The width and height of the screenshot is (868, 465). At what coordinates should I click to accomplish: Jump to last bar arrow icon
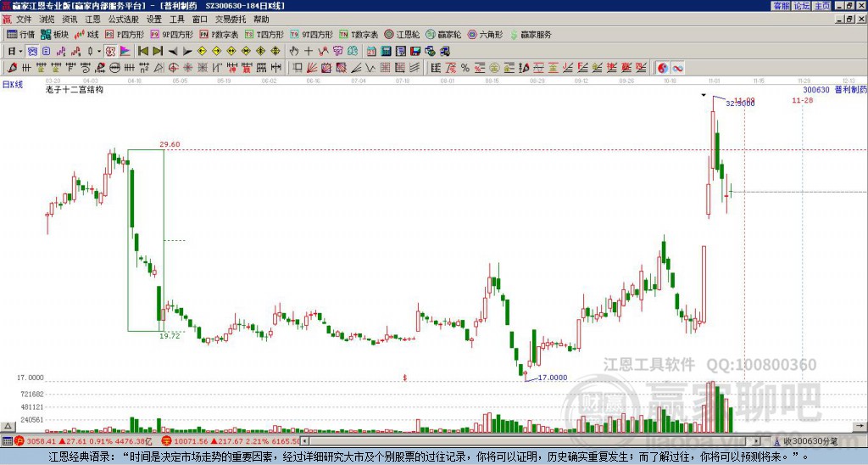(158, 52)
